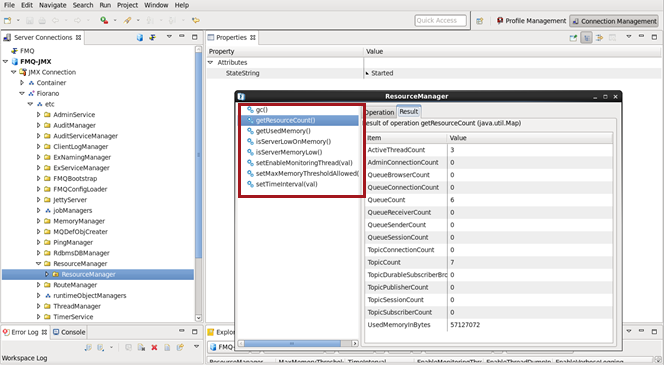
Task: Expand the Container tree node
Action: 22,83
